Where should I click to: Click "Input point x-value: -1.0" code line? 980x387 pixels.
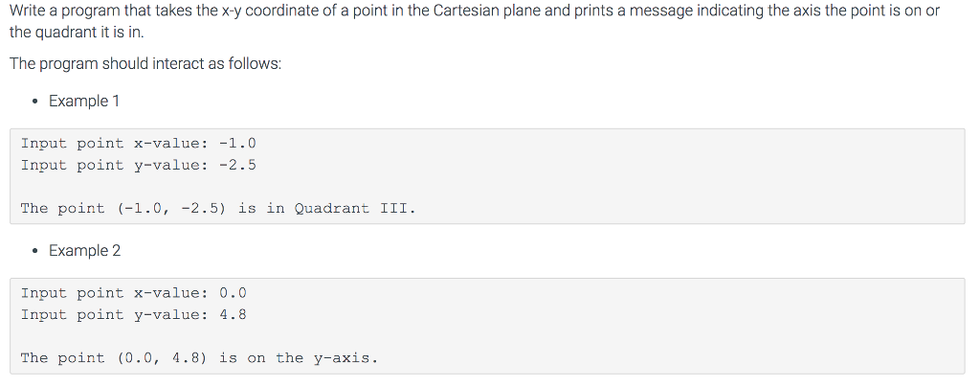(138, 144)
